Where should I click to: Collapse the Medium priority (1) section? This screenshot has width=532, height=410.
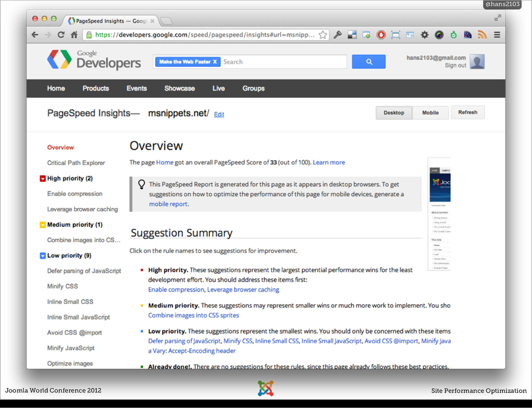click(43, 225)
